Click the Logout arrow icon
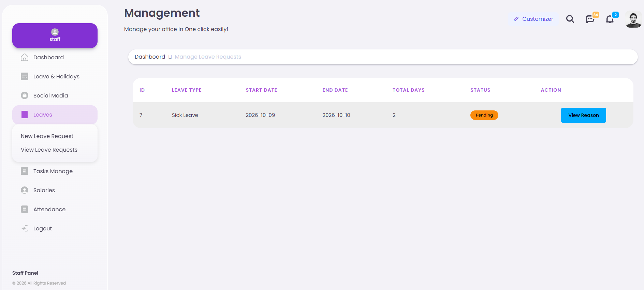 [x=25, y=228]
